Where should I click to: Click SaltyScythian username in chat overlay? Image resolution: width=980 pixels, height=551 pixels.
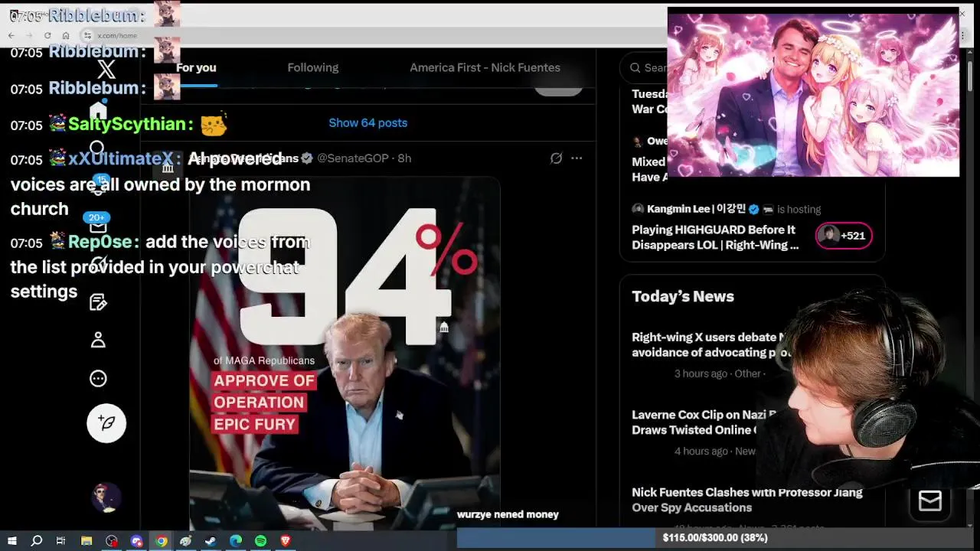[x=127, y=123]
